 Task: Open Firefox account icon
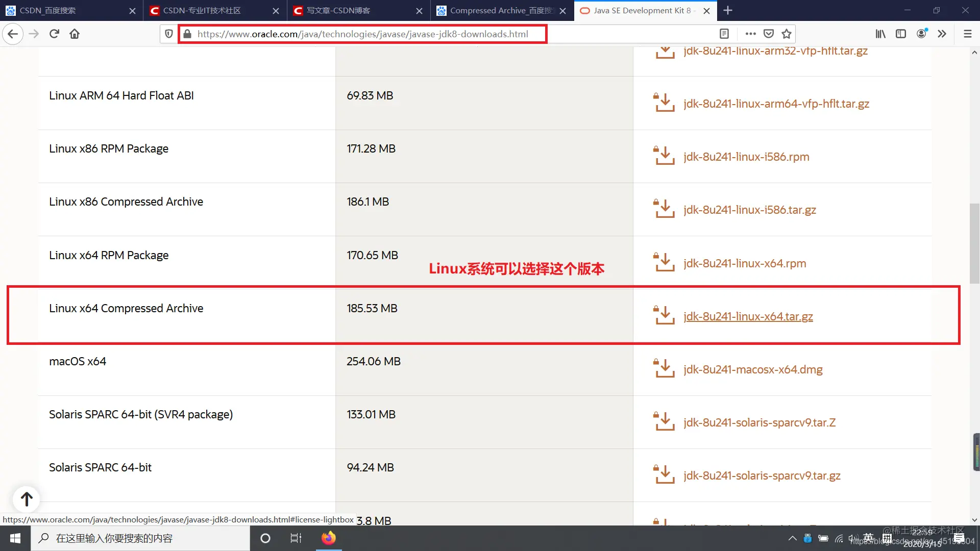[922, 34]
